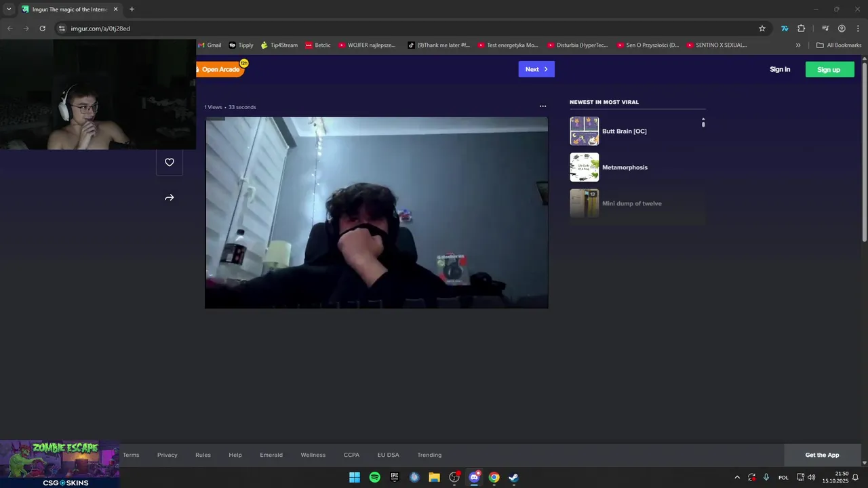Click the page scrollbar
This screenshot has width=868, height=488.
point(864,151)
